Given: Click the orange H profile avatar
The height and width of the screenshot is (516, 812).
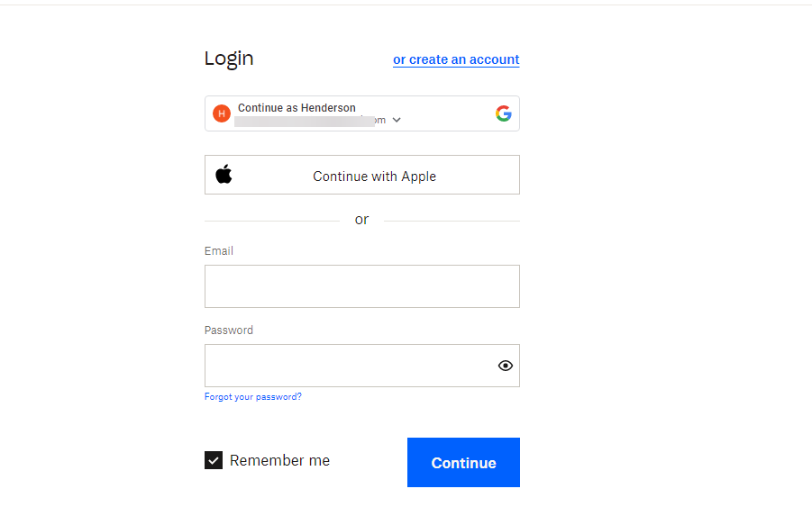Looking at the screenshot, I should click(222, 113).
